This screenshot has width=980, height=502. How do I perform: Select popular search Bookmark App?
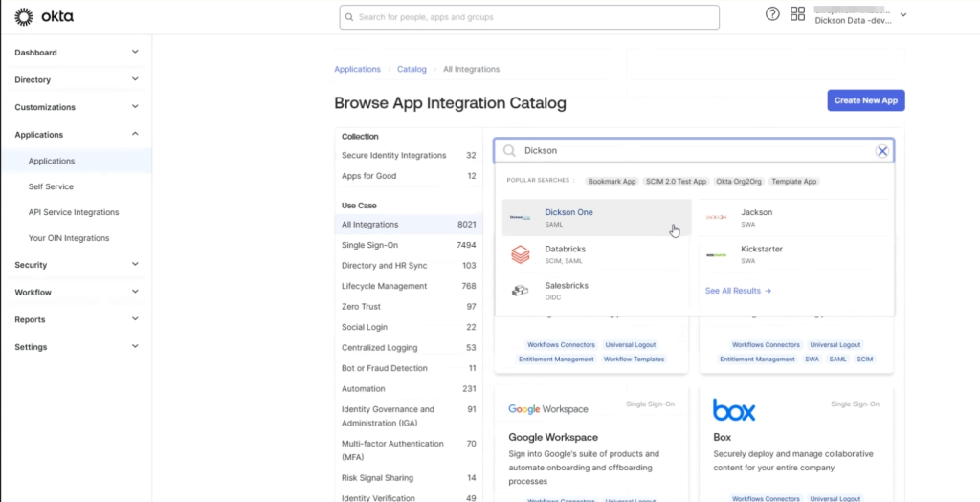[612, 181]
